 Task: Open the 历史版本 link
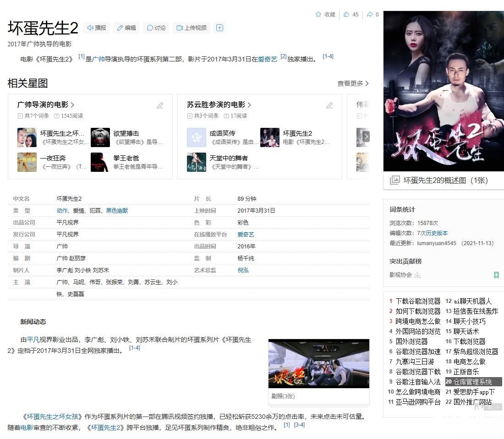(439, 233)
